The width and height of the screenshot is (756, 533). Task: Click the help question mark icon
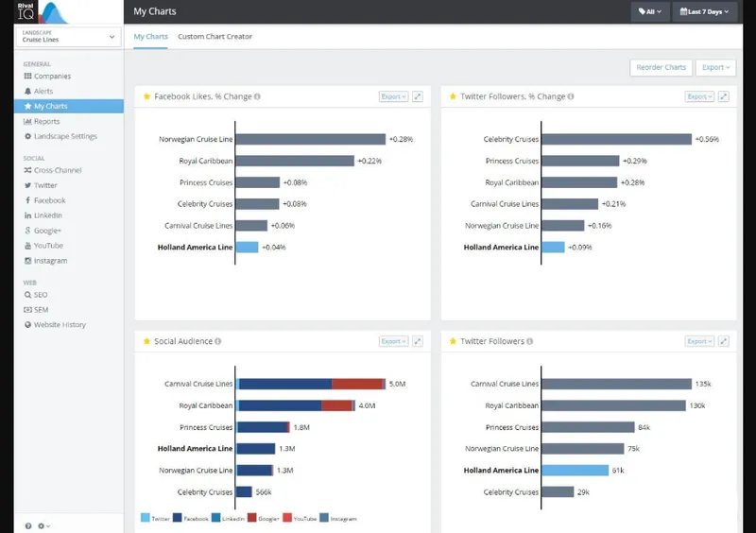tap(28, 525)
